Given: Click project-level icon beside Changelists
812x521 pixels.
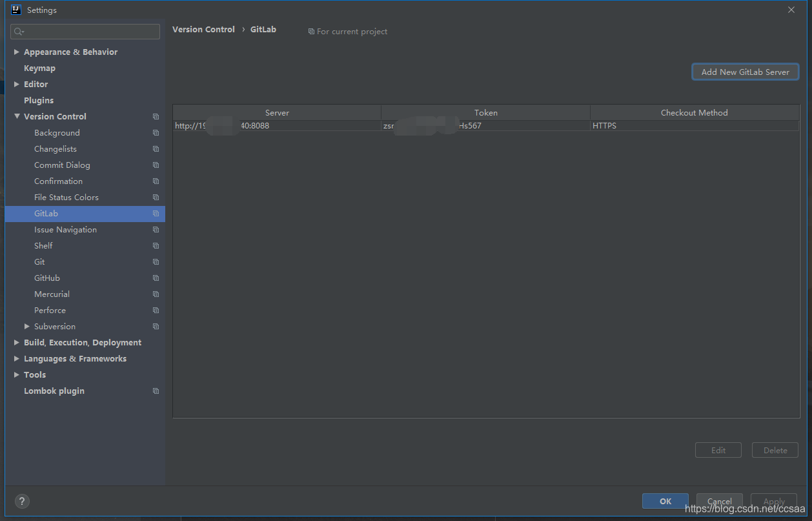Looking at the screenshot, I should point(156,149).
